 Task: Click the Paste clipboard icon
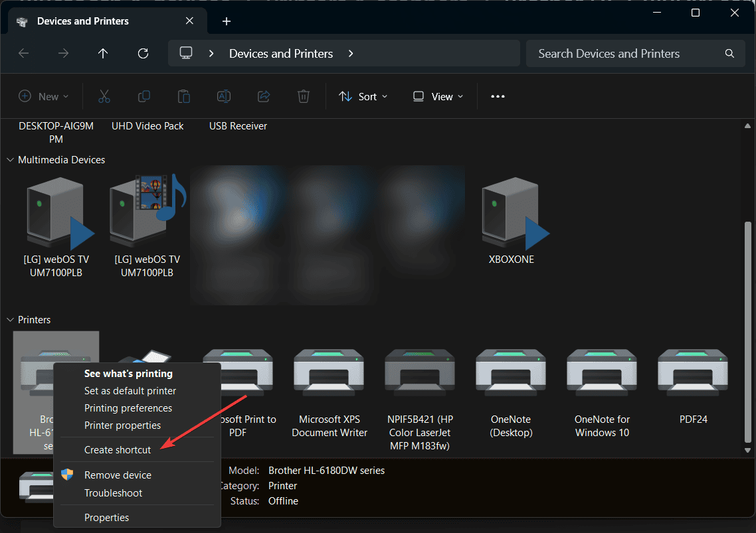184,96
